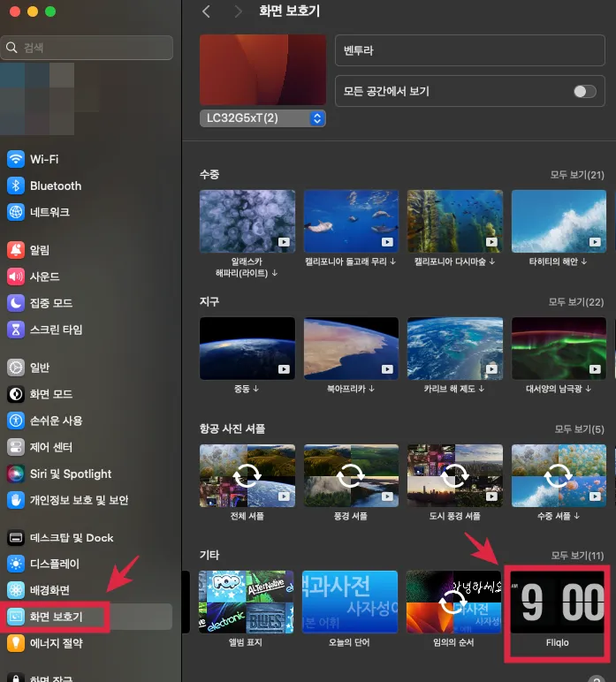The image size is (616, 682).
Task: Click the 수중 section heading
Action: (x=209, y=174)
